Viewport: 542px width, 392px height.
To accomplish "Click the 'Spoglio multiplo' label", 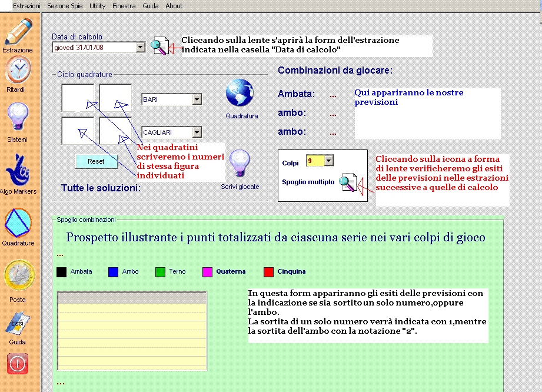I will point(308,182).
